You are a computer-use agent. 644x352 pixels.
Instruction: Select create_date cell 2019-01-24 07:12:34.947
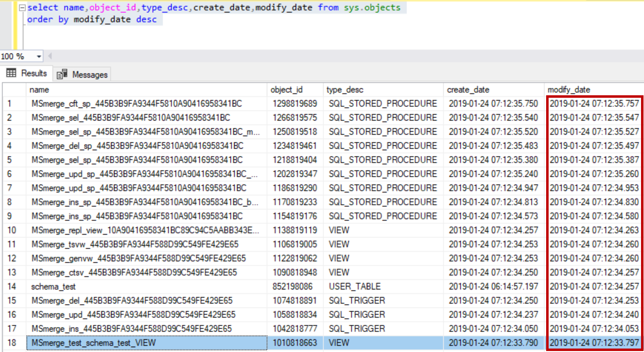[494, 188]
